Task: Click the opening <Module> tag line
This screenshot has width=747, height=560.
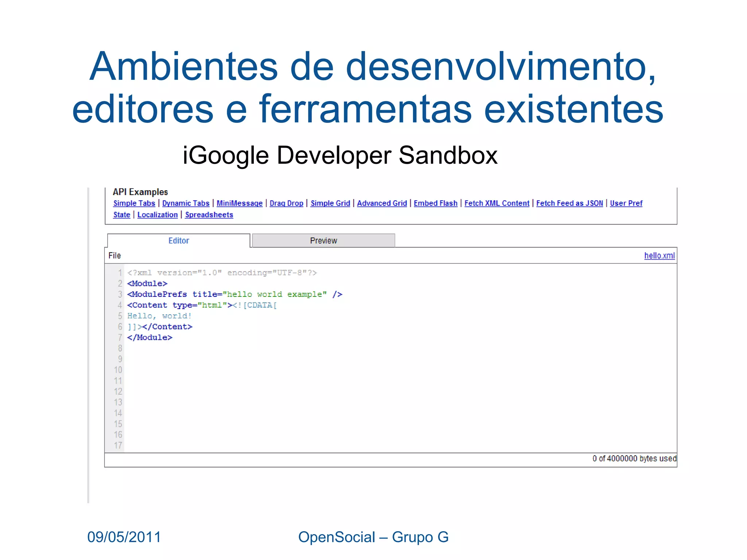Action: tap(147, 283)
